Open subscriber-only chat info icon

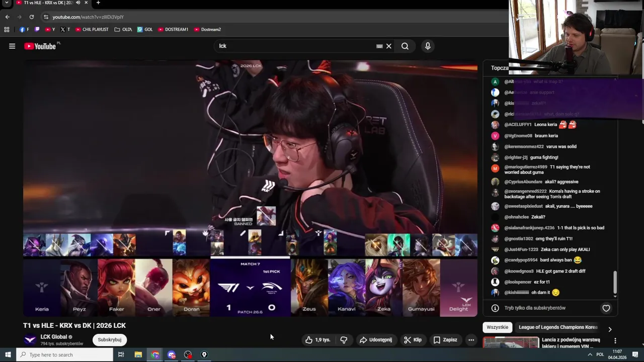click(x=495, y=308)
